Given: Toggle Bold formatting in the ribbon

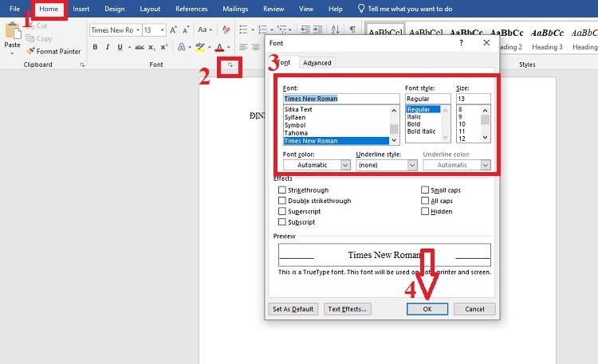Looking at the screenshot, I should click(x=96, y=47).
